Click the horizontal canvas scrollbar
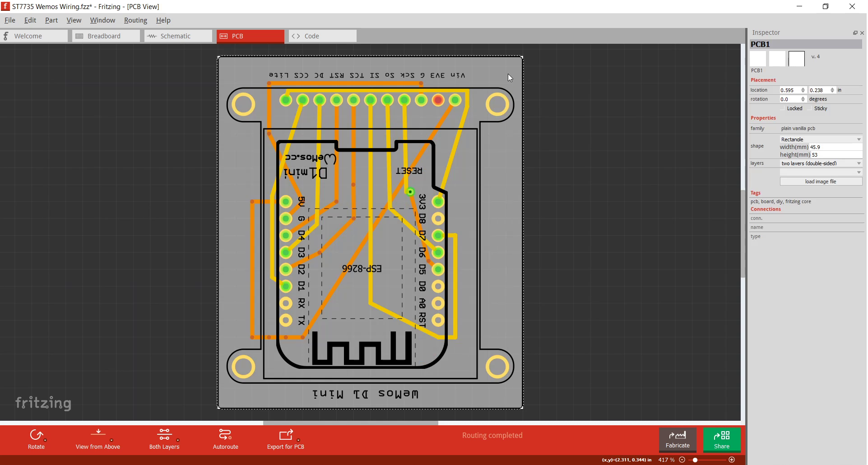 (x=350, y=423)
